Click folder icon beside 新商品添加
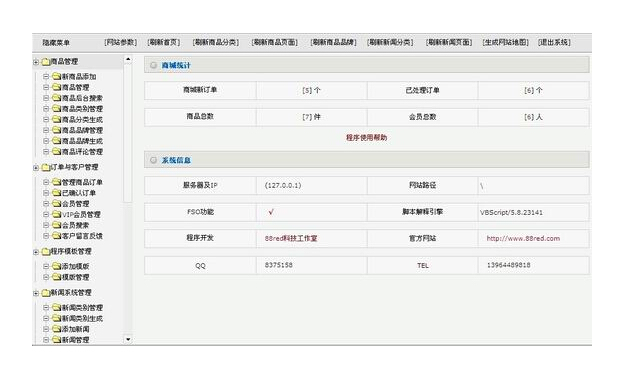 tap(56, 76)
